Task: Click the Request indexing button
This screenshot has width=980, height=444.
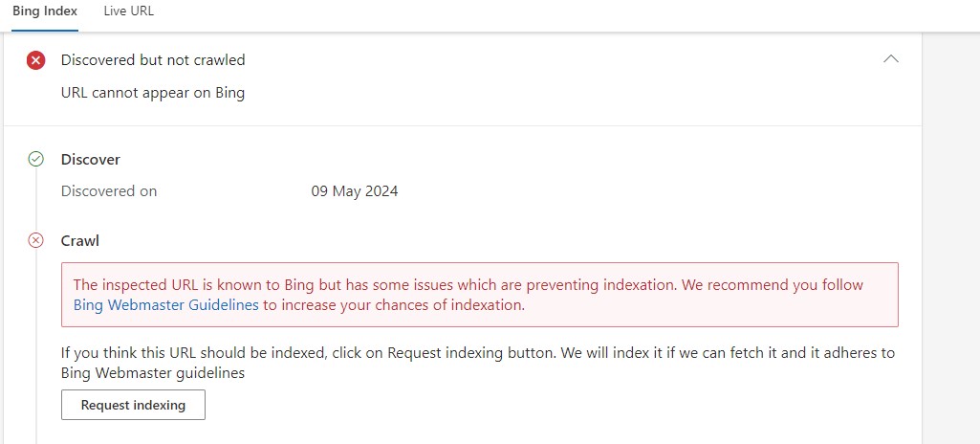Action: point(133,405)
